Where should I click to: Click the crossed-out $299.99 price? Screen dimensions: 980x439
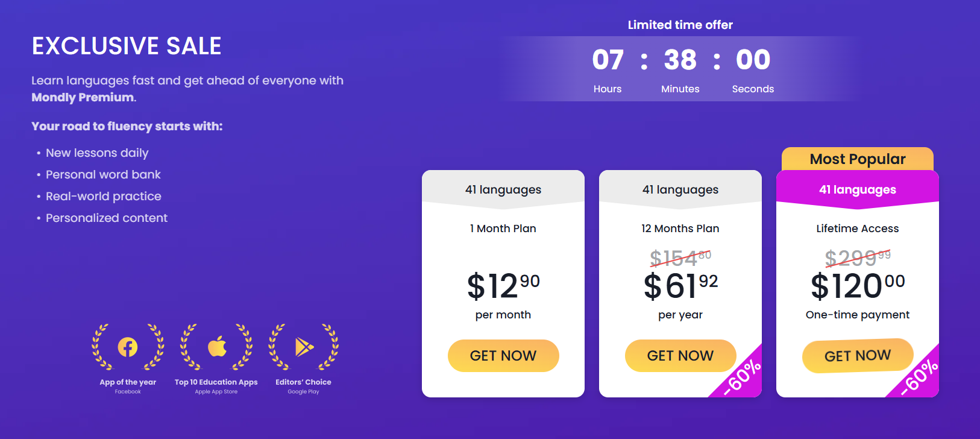[858, 258]
